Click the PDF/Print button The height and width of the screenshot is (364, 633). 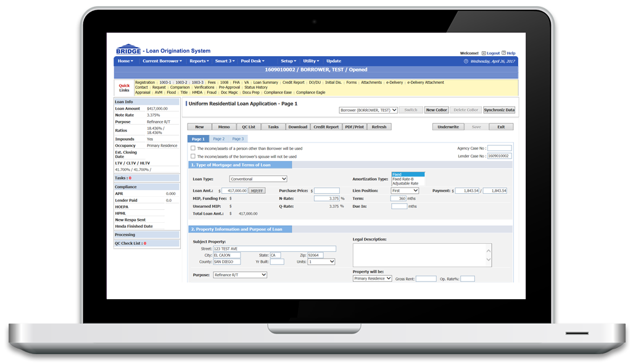(x=354, y=127)
